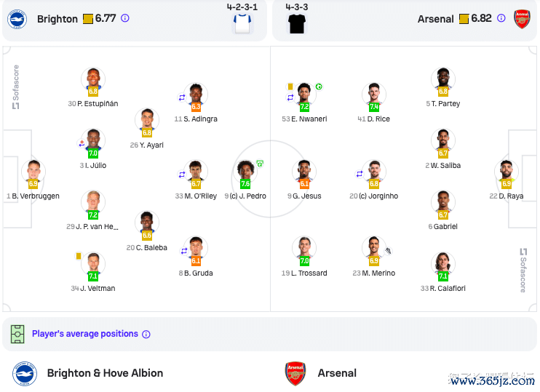Click substitution icon beside S. Adingra
Screen dimensions: 540x392
point(182,97)
